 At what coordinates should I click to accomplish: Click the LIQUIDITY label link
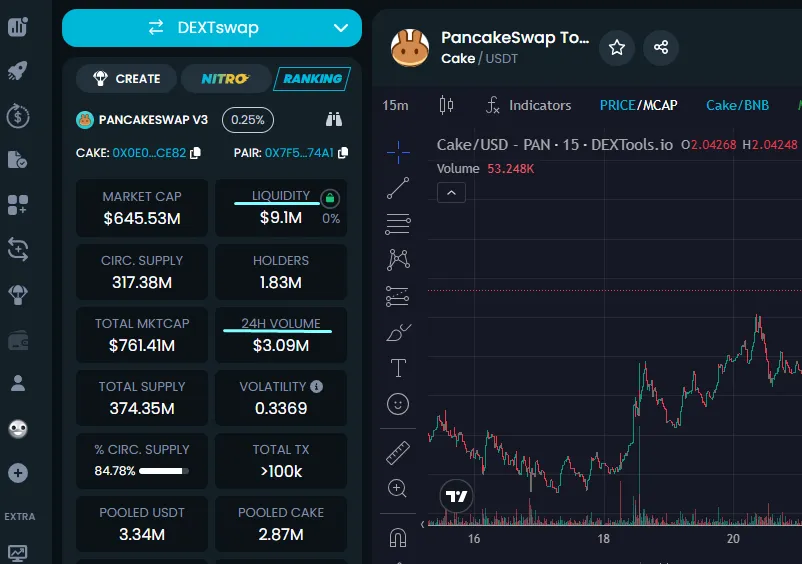click(x=281, y=196)
